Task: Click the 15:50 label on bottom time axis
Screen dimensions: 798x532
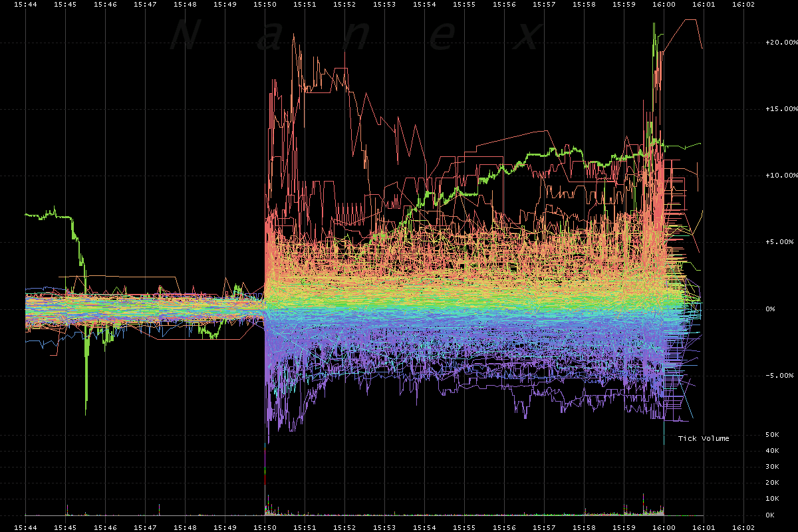Action: pyautogui.click(x=265, y=527)
